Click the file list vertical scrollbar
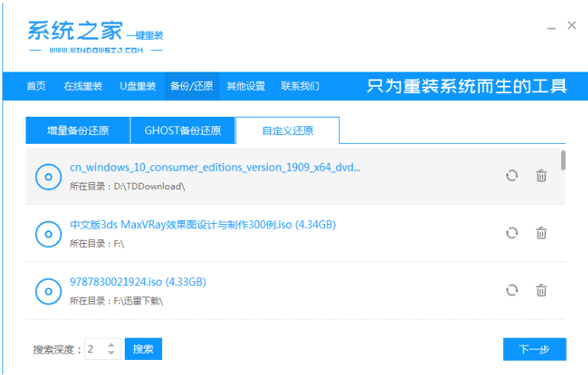The image size is (588, 375). click(x=563, y=160)
